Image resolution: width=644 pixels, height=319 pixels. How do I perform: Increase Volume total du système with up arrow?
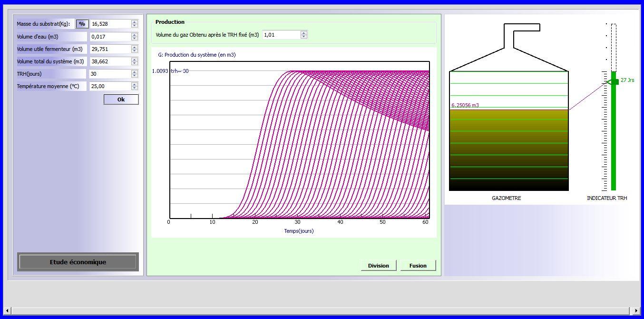pyautogui.click(x=135, y=59)
